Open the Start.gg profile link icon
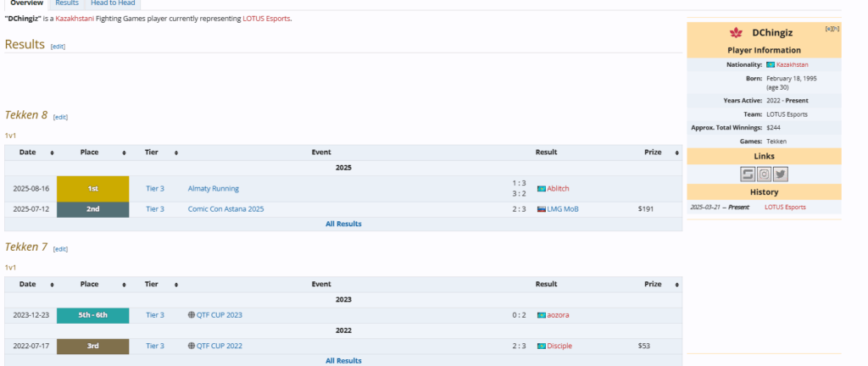This screenshot has width=868, height=366. click(747, 174)
